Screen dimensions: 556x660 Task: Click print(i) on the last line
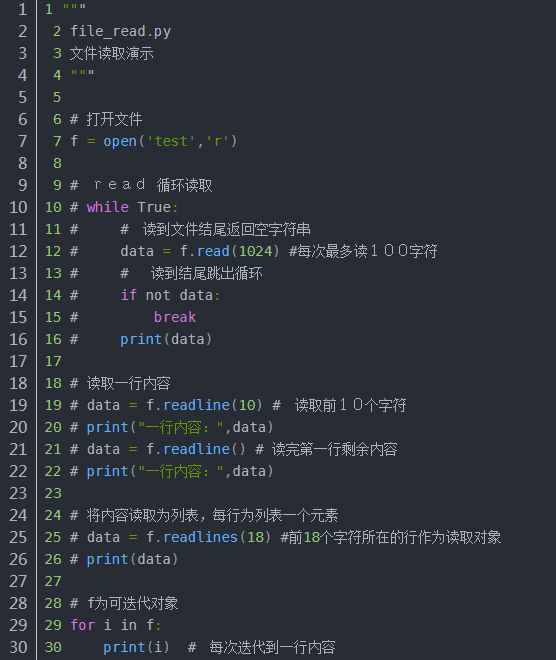pos(136,647)
